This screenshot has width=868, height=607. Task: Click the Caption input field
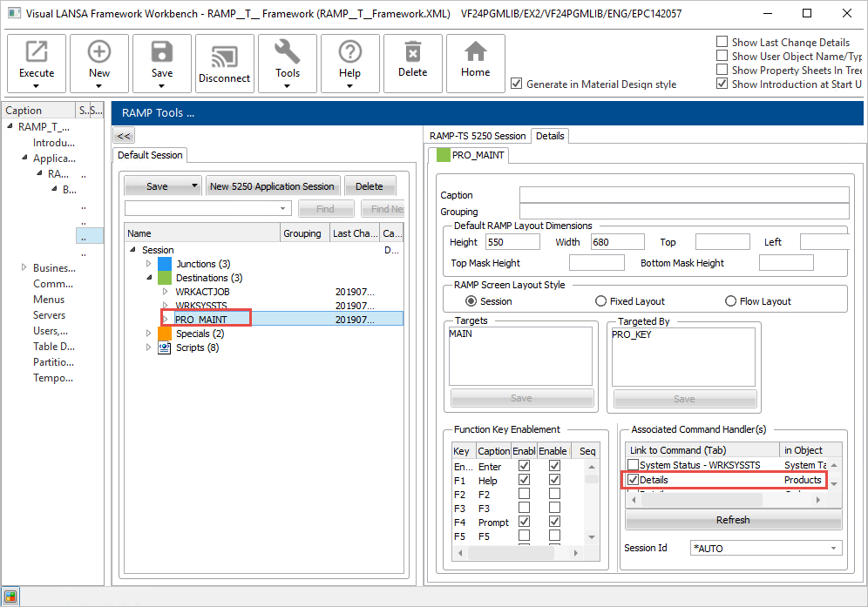coord(683,195)
